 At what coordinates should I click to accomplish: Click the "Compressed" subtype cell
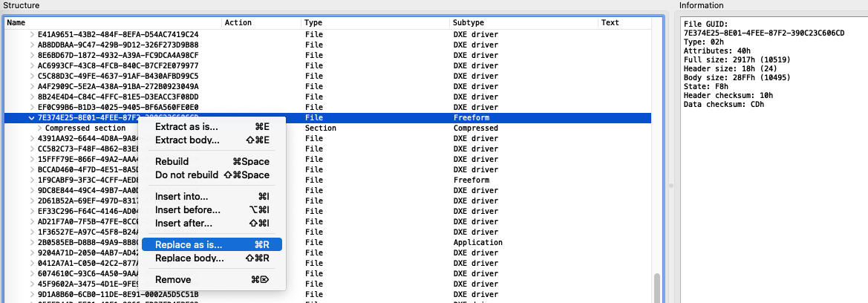click(475, 128)
